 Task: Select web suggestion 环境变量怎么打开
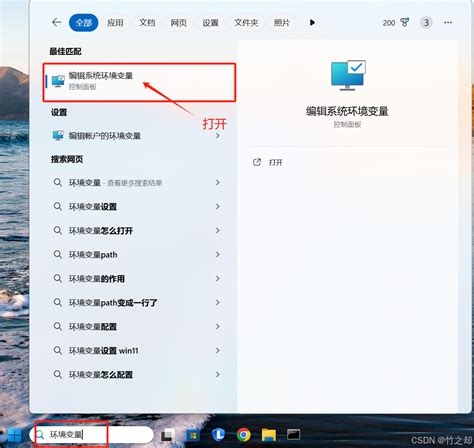point(137,231)
